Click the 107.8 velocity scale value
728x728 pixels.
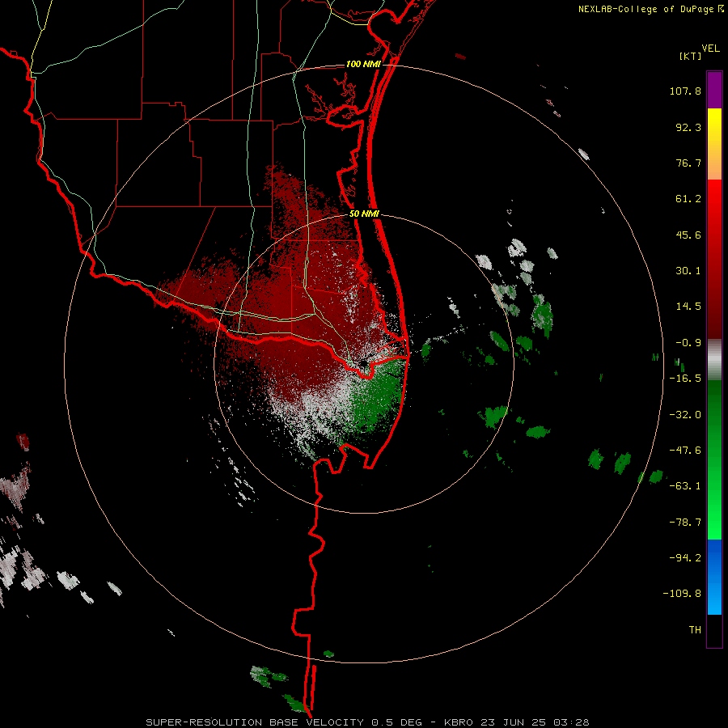pyautogui.click(x=685, y=91)
